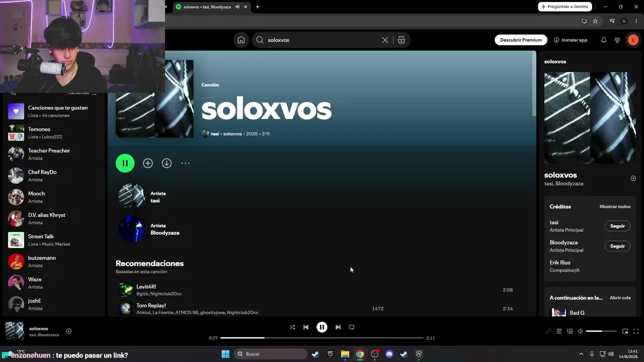Image resolution: width=644 pixels, height=362 pixels.
Task: Click Mostrar todos in Créditos
Action: [615, 207]
